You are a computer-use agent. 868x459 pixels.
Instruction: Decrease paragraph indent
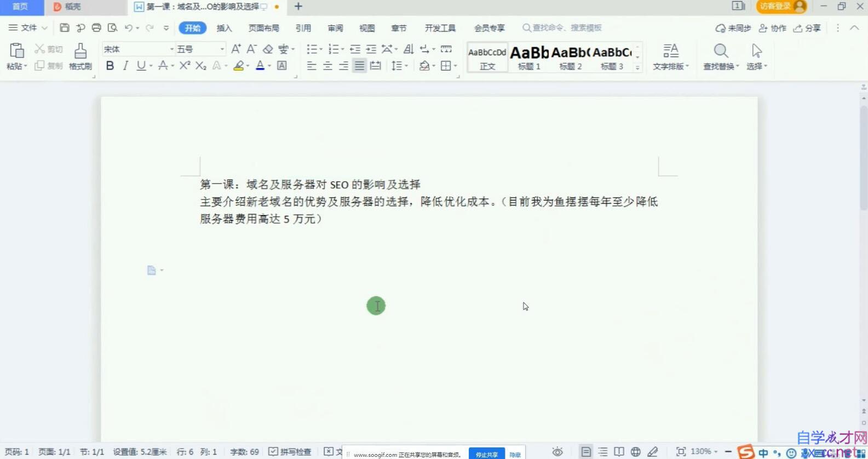355,49
